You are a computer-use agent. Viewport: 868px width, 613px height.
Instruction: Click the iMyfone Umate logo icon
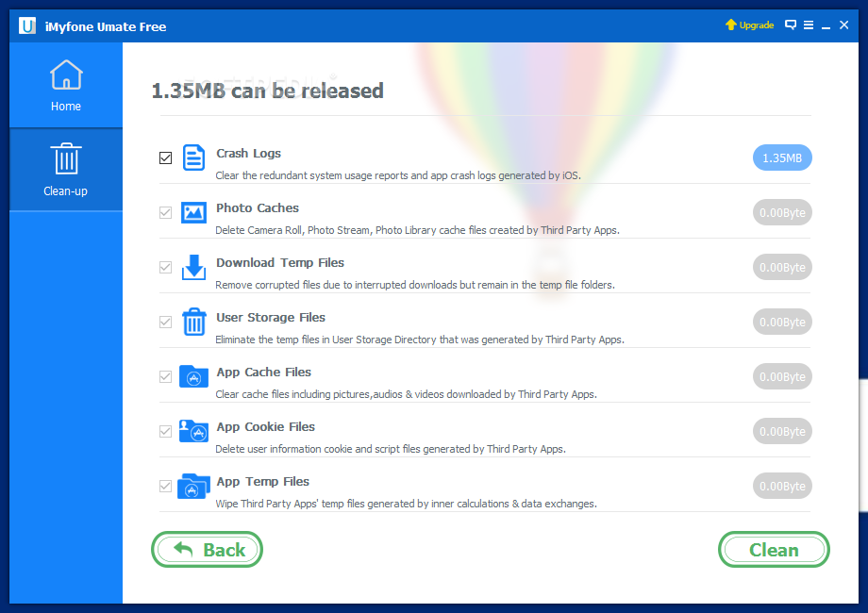pyautogui.click(x=27, y=26)
